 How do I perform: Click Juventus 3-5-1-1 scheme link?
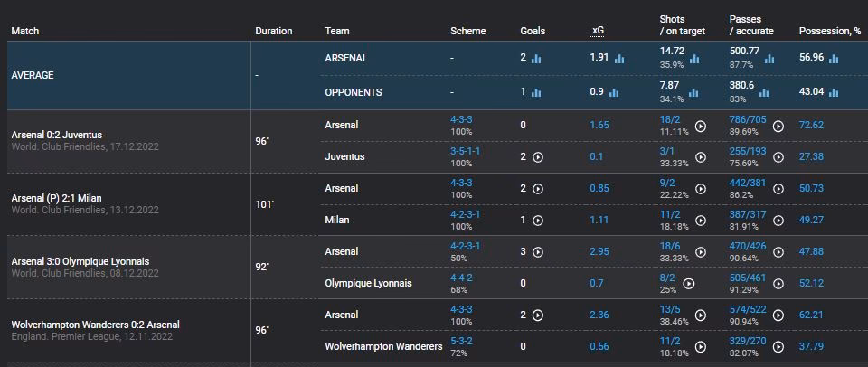click(466, 151)
